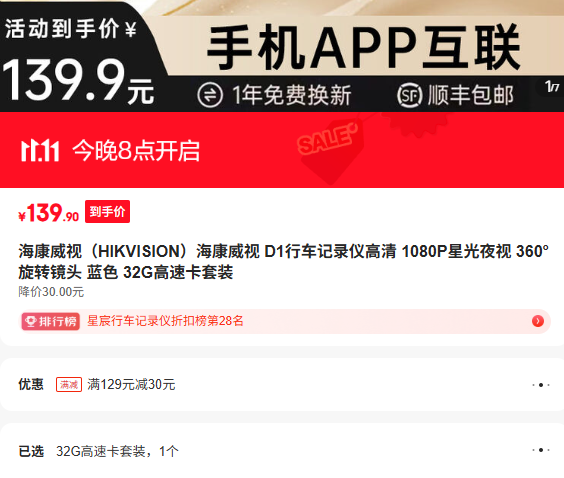Click the 1/7 image page indicator
564x478 pixels.
552,87
